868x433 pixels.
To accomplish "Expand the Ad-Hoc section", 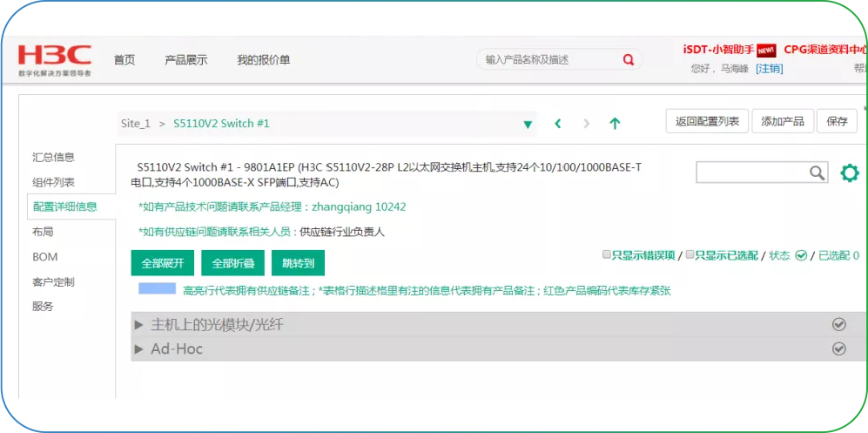I will (139, 348).
